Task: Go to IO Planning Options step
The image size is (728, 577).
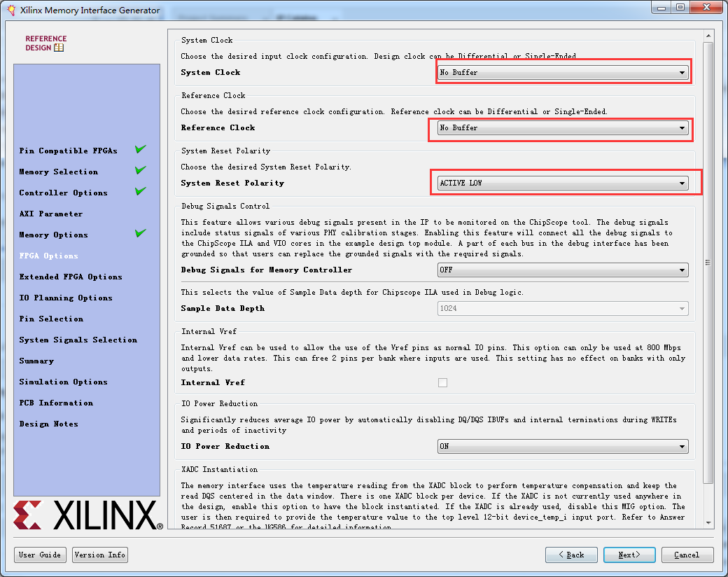Action: tap(66, 298)
